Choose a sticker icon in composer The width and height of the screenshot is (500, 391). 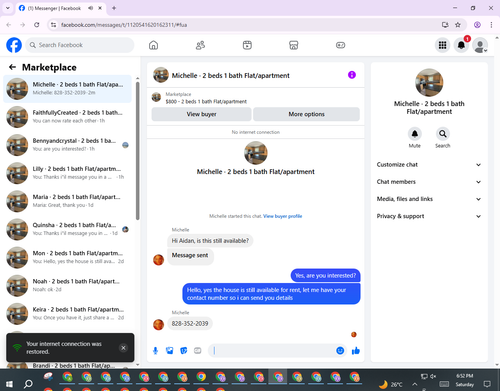[184, 351]
